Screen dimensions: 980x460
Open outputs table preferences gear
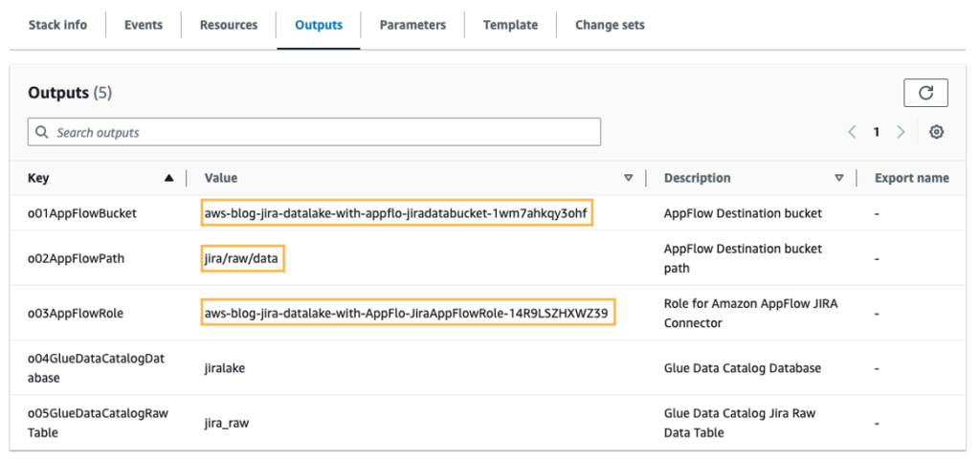(936, 132)
